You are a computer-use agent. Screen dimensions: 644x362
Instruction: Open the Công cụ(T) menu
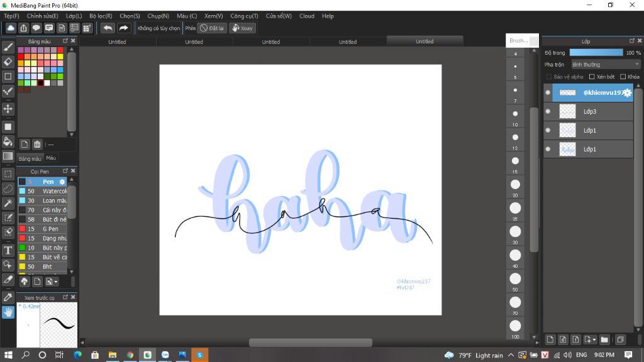tap(244, 16)
